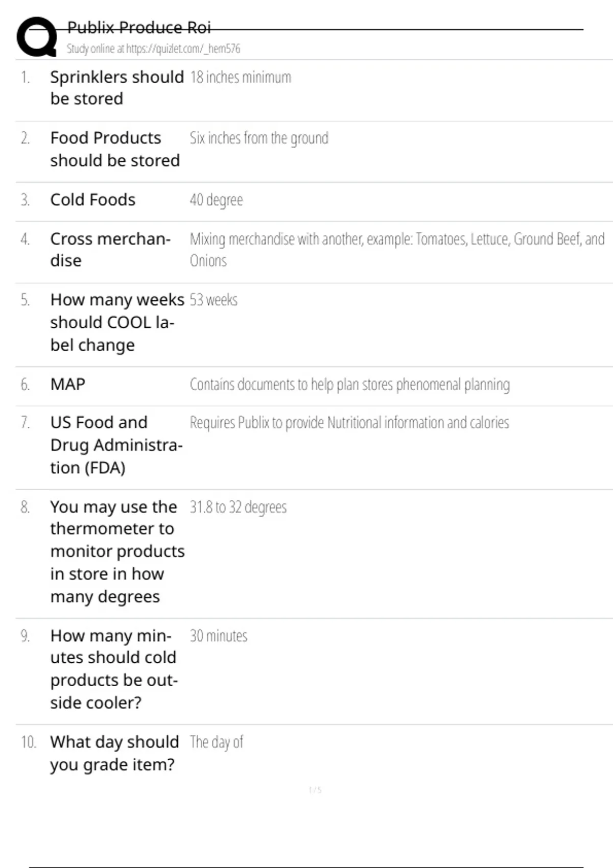Select the term 'Sprinklers should be stored'
The height and width of the screenshot is (868, 613).
click(x=116, y=88)
